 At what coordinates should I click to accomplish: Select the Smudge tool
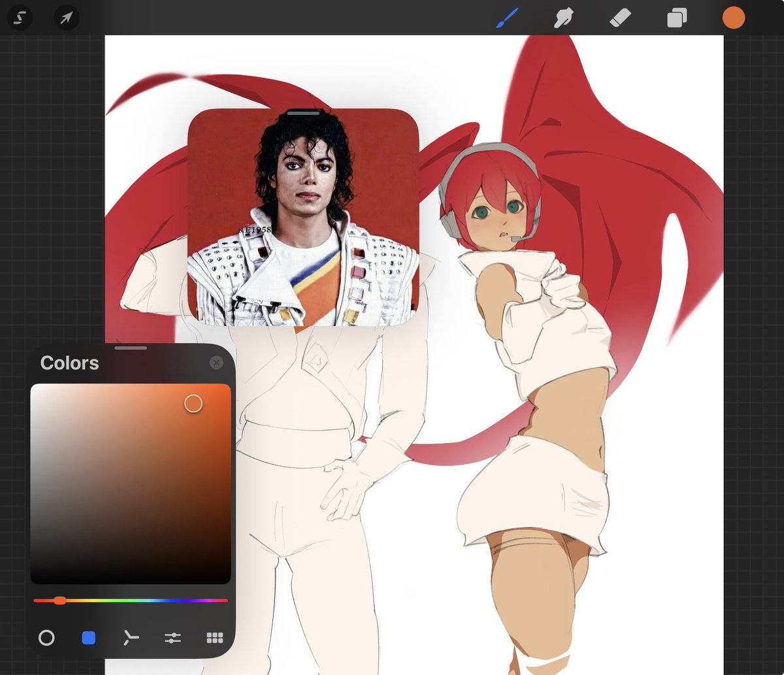click(563, 18)
